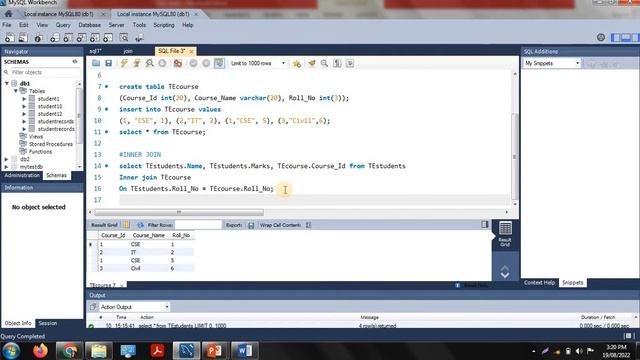This screenshot has width=640, height=360.
Task: Click the create new function icon
Action: [108, 38]
